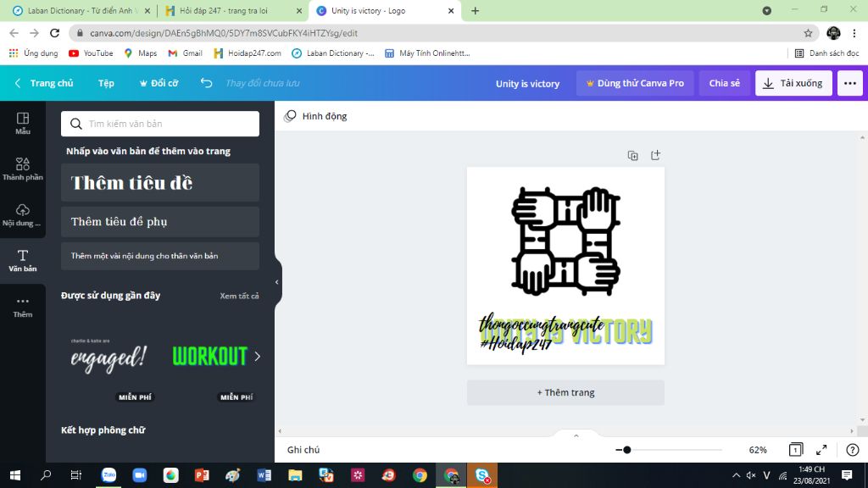Open a new browser tab
This screenshot has width=868, height=488.
pos(475,10)
